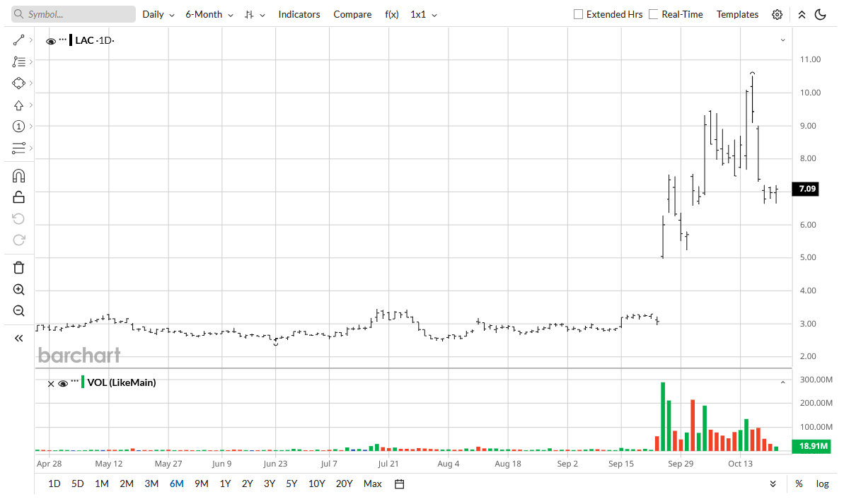Switch the price scale to log
The height and width of the screenshot is (504, 844).
click(x=822, y=484)
